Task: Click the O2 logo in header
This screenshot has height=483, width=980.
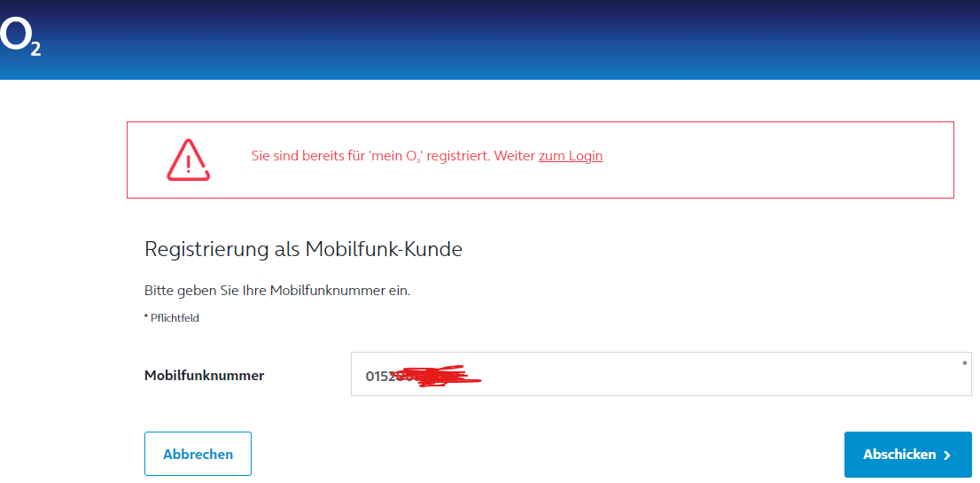Action: click(x=20, y=37)
